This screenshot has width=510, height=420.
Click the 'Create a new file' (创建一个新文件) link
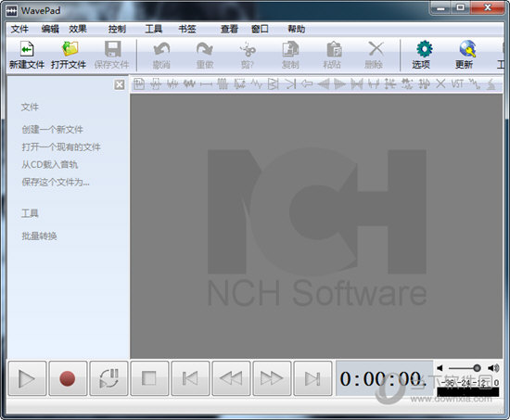(x=52, y=130)
